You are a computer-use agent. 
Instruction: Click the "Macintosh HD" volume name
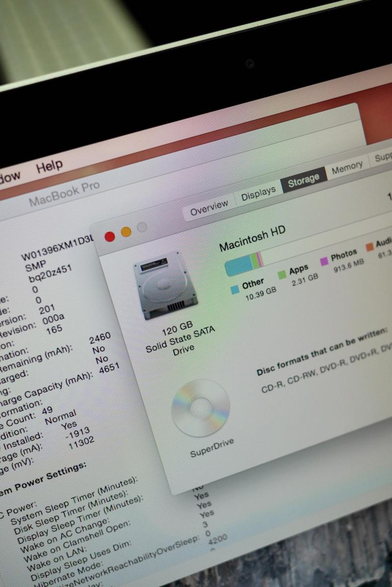coord(252,239)
